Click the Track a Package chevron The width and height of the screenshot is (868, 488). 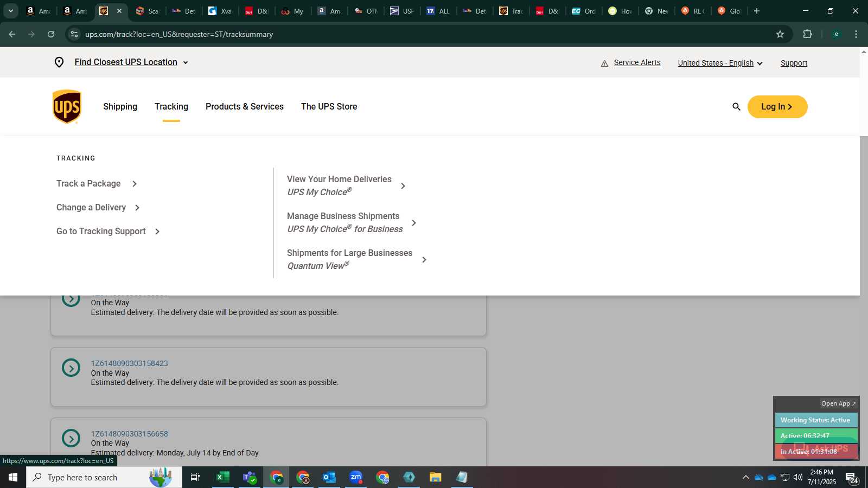click(135, 184)
